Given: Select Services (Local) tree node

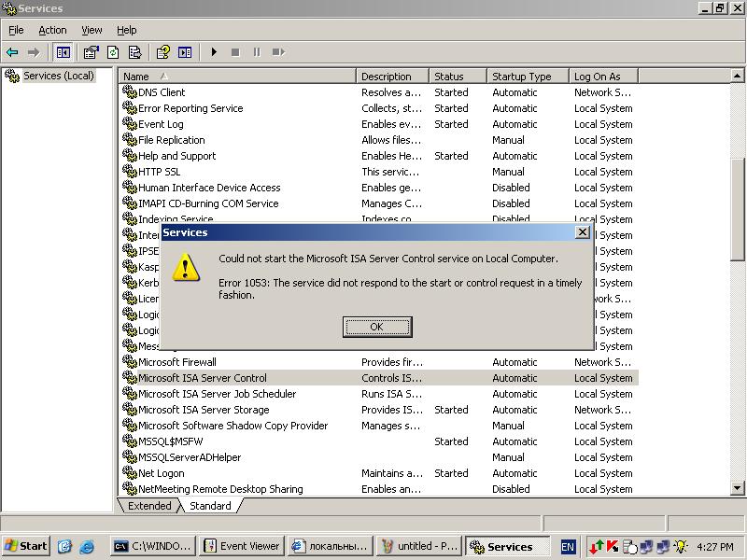Looking at the screenshot, I should tap(59, 76).
